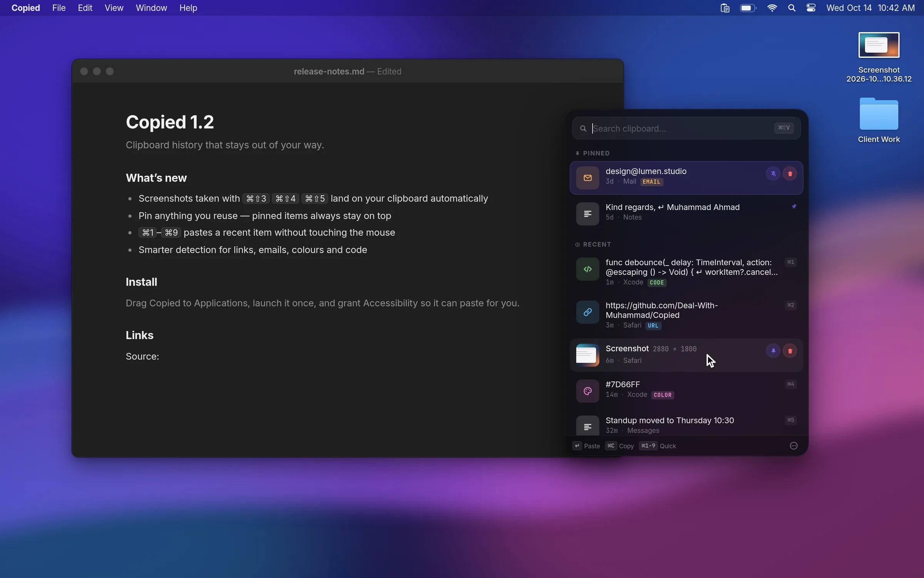Click the link icon of github URL clip
This screenshot has width=924, height=578.
(x=588, y=312)
